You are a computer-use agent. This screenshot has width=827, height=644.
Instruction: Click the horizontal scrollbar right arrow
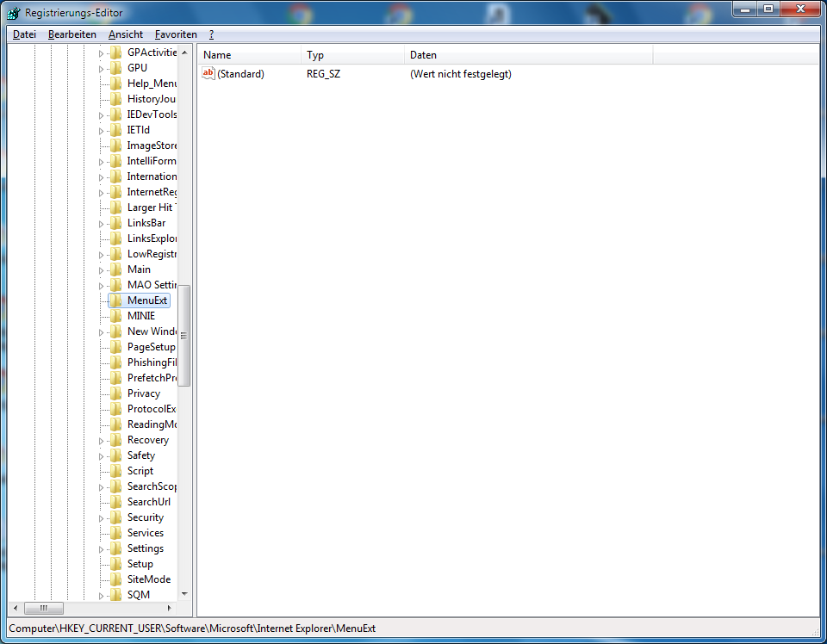point(169,608)
